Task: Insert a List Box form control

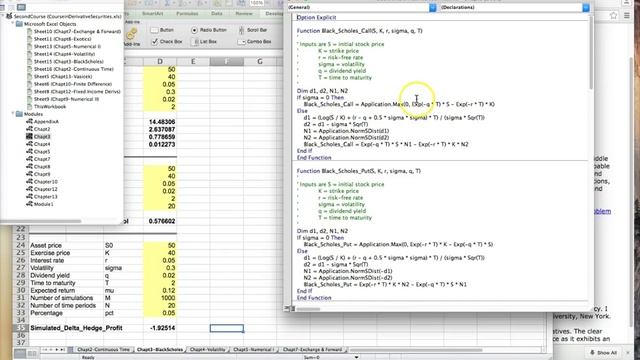Action: coord(204,42)
